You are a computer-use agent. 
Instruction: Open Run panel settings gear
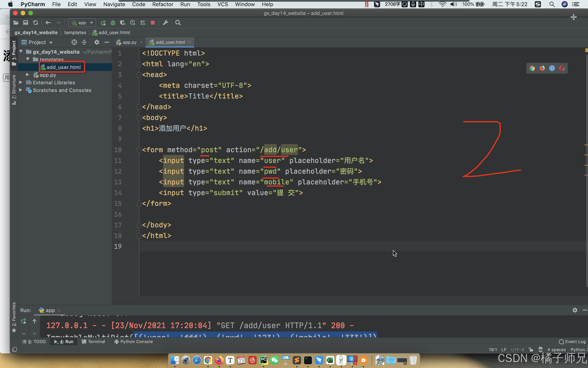click(575, 310)
